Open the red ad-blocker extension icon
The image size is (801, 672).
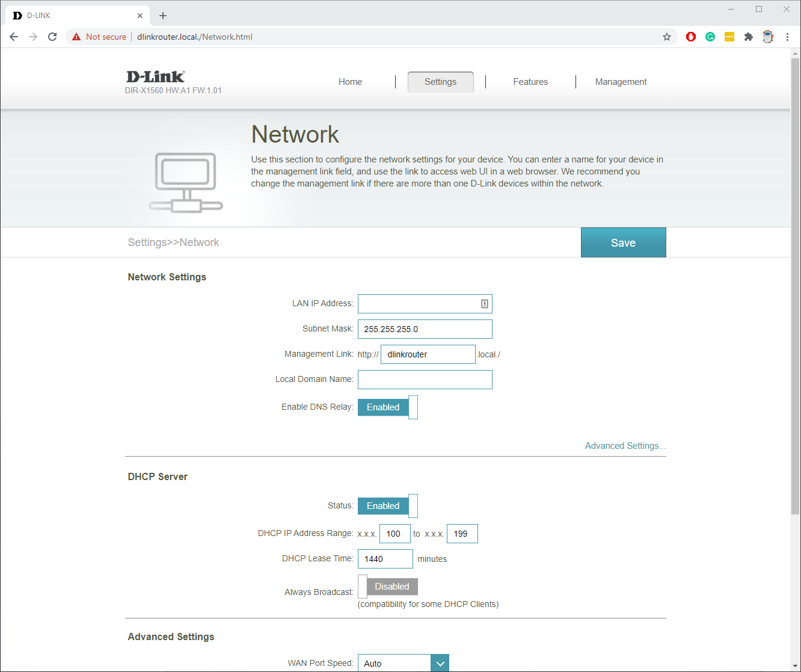(691, 37)
